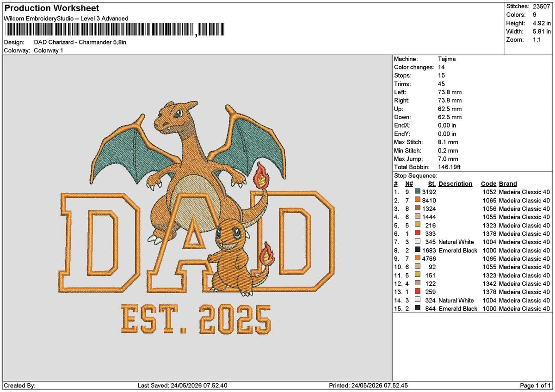Viewport: 555px width, 392px height.
Task: Click the Printed timestamp in footer
Action: coord(368,386)
